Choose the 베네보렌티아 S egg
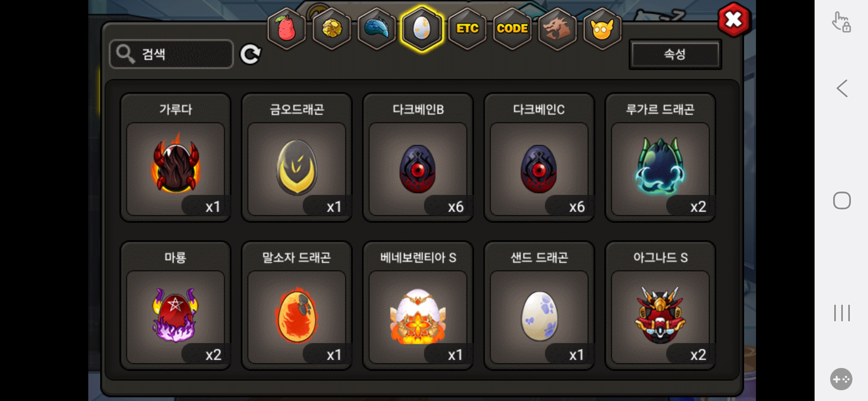 (x=418, y=306)
